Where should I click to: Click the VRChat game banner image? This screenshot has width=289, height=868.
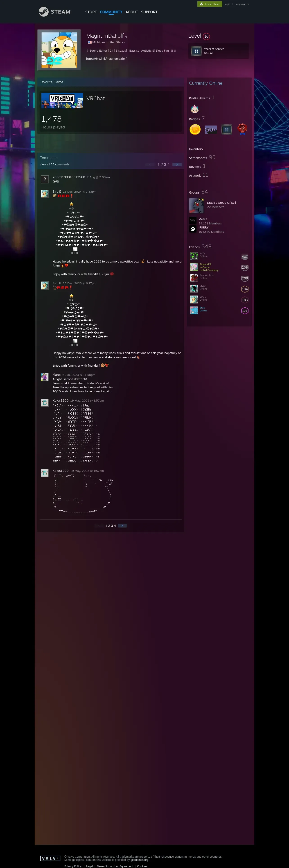[x=62, y=101]
